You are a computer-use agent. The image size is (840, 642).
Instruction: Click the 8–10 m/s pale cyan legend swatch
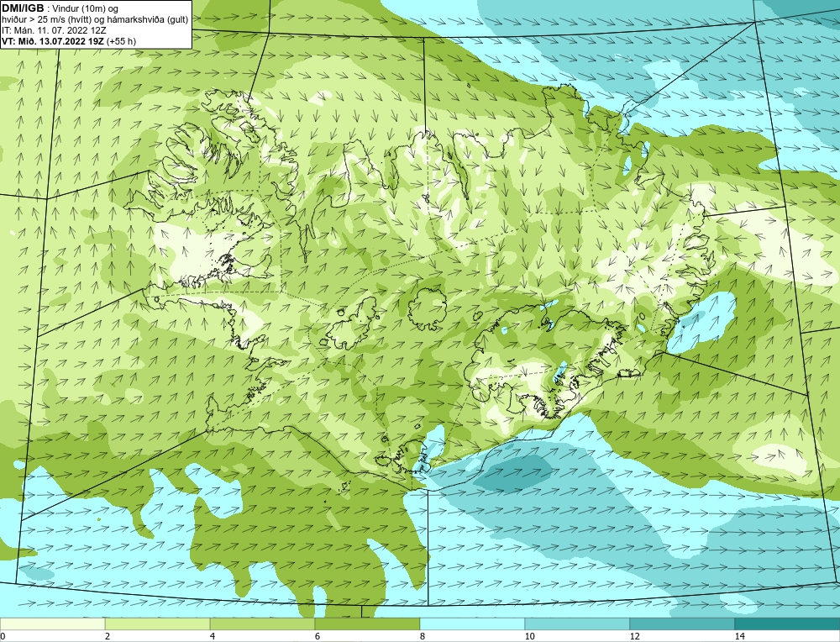coord(472,624)
